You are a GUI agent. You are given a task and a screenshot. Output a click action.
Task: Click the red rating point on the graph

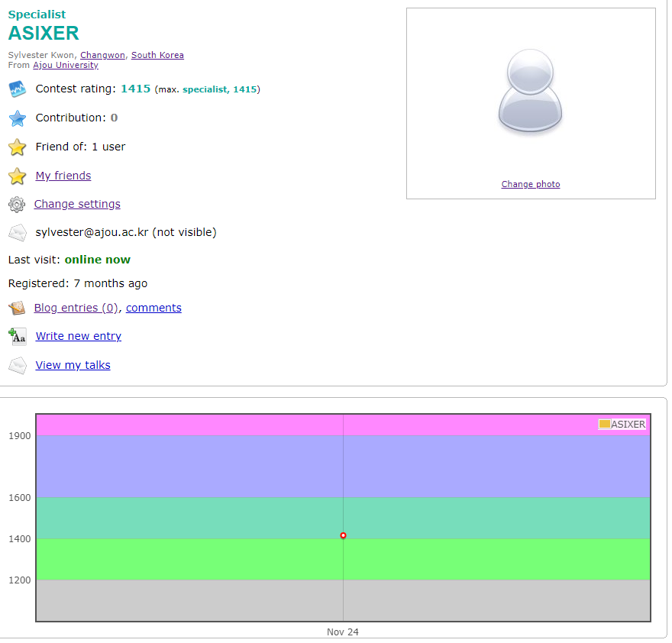(x=344, y=535)
